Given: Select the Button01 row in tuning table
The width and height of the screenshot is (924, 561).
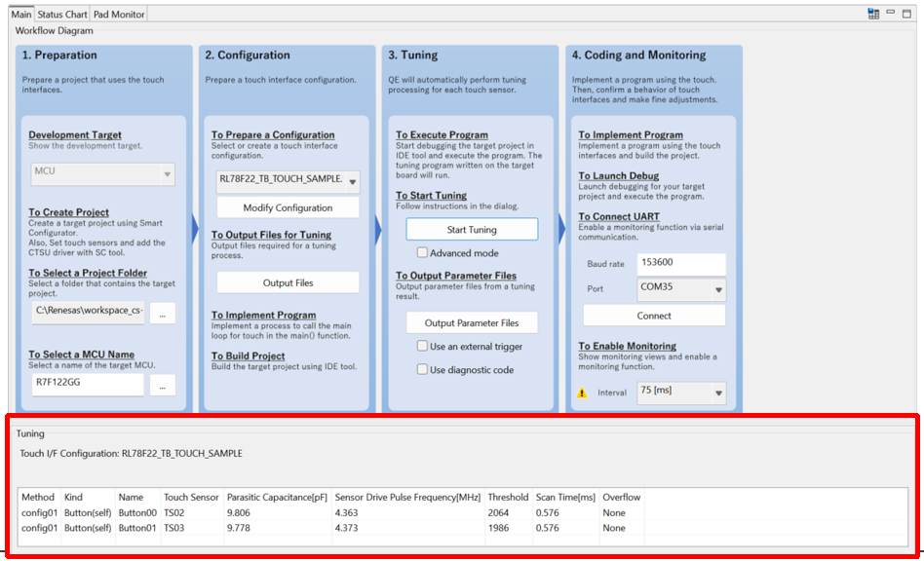Looking at the screenshot, I should tap(136, 528).
